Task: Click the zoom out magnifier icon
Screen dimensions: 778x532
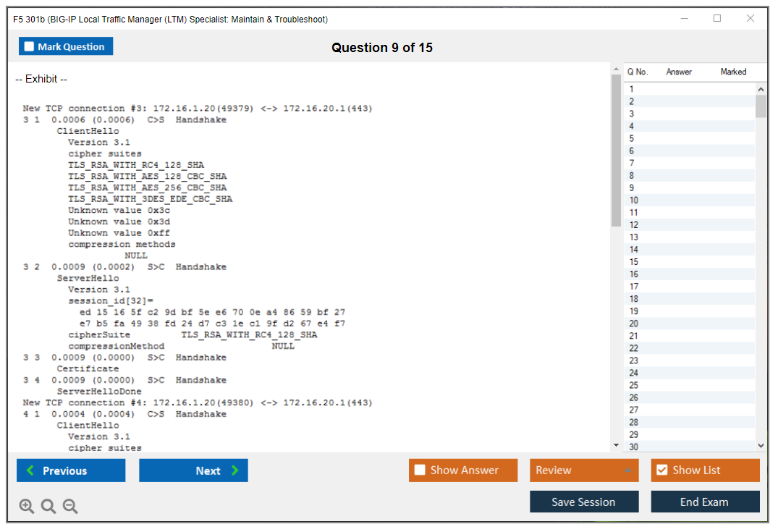Action: point(70,507)
